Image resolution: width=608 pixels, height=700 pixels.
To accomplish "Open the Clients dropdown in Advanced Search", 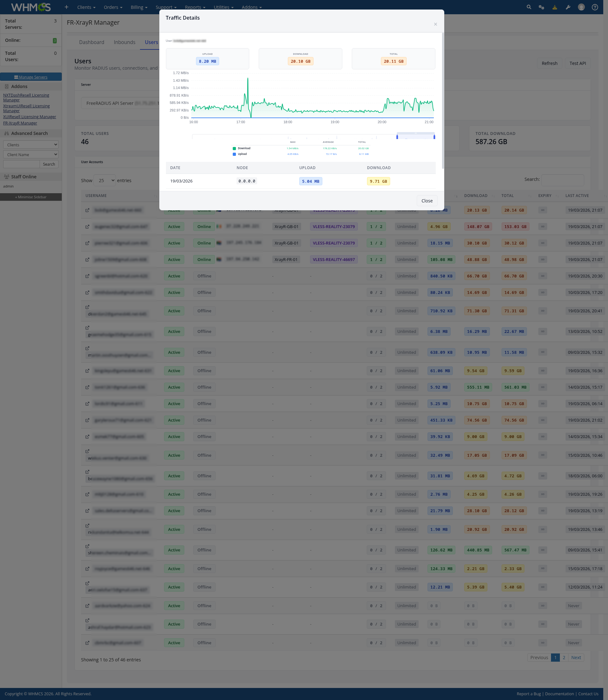I will pos(31,145).
